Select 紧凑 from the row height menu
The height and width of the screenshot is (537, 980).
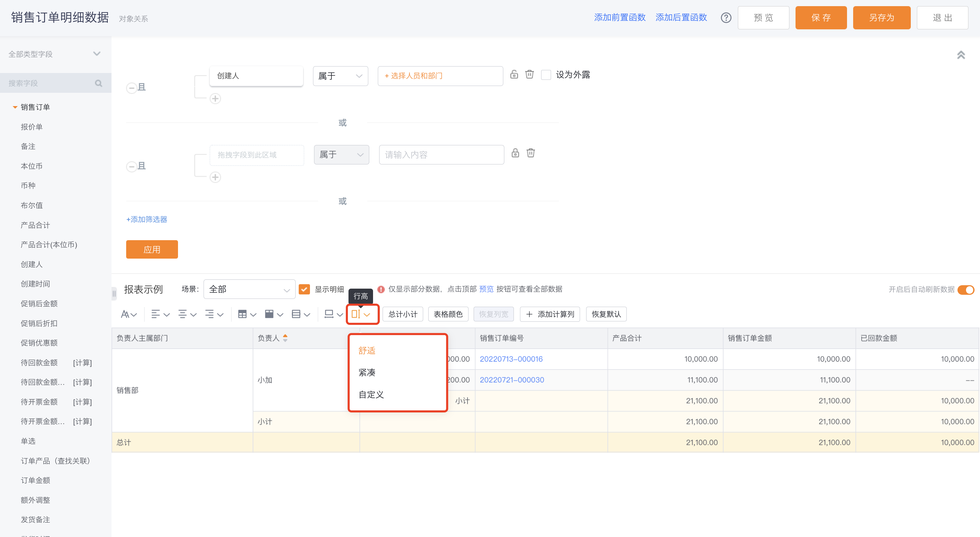tap(367, 372)
